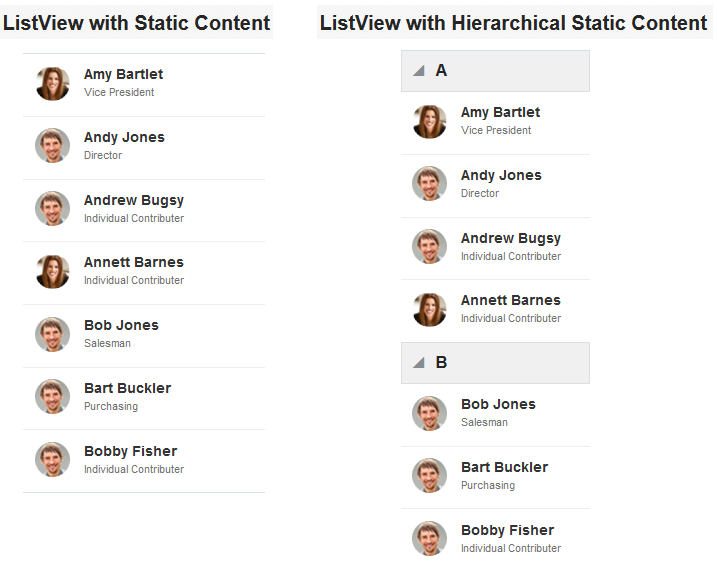Click Bart Buckler's avatar in the static list
The image size is (717, 567).
pos(53,396)
